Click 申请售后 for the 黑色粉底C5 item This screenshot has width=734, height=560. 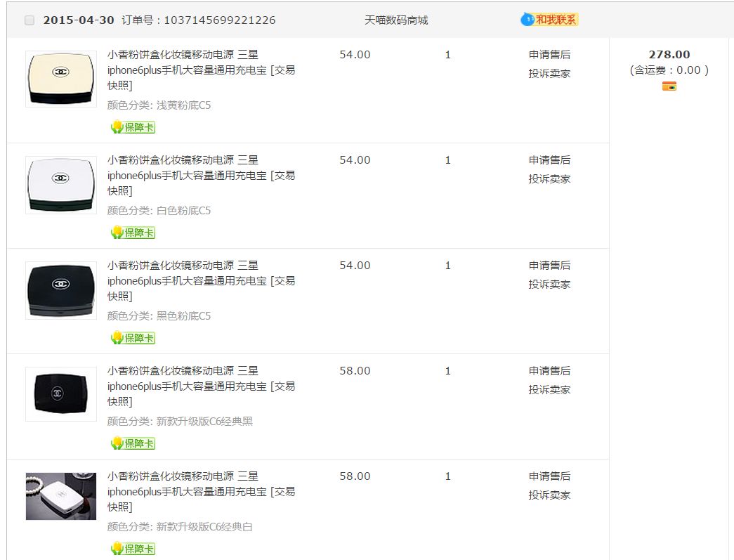tap(549, 266)
